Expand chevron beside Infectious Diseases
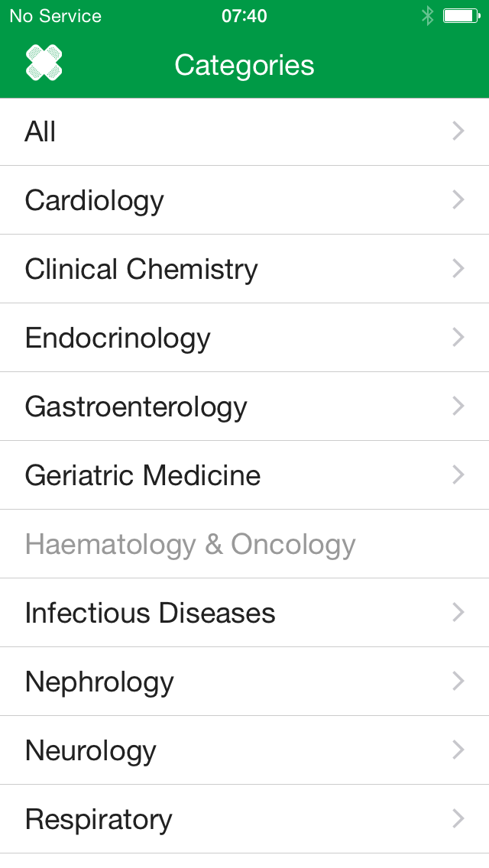489x868 pixels. [x=458, y=613]
